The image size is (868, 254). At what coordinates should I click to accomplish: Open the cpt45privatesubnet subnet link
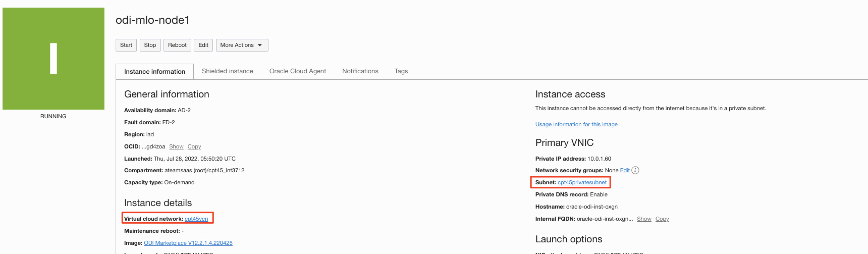pos(582,183)
